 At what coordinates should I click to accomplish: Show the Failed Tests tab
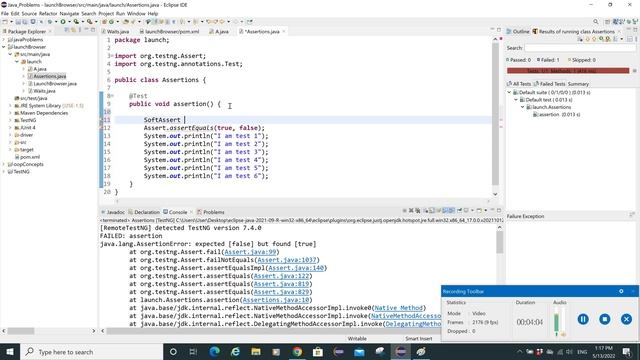[549, 84]
